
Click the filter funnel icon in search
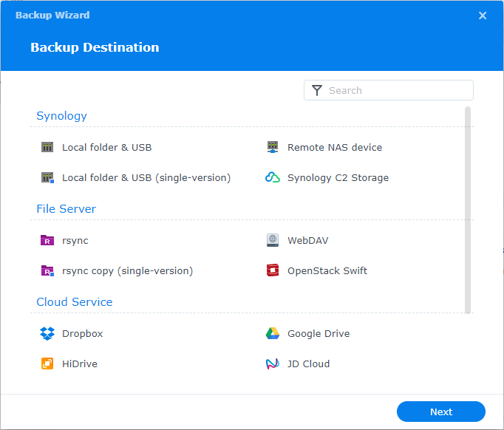(x=317, y=90)
